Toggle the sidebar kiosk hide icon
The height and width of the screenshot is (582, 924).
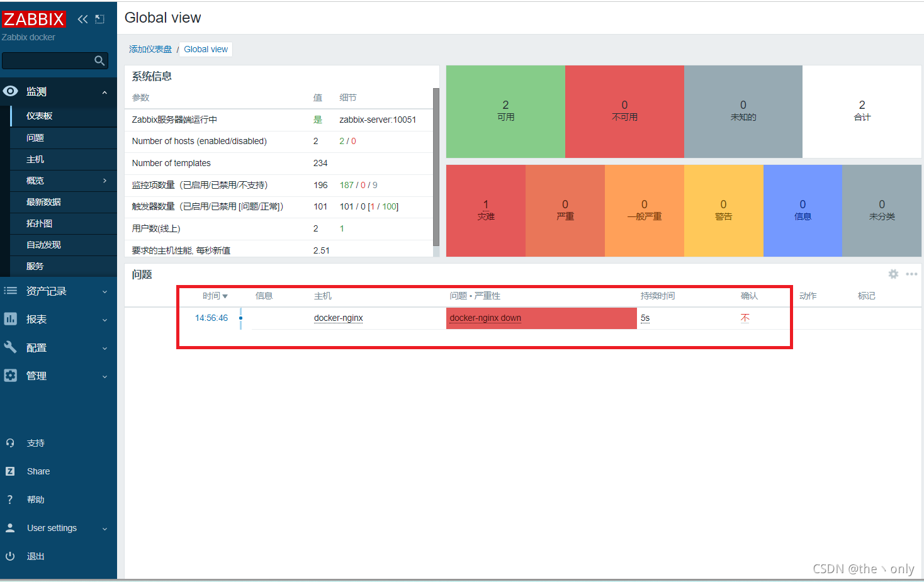99,19
